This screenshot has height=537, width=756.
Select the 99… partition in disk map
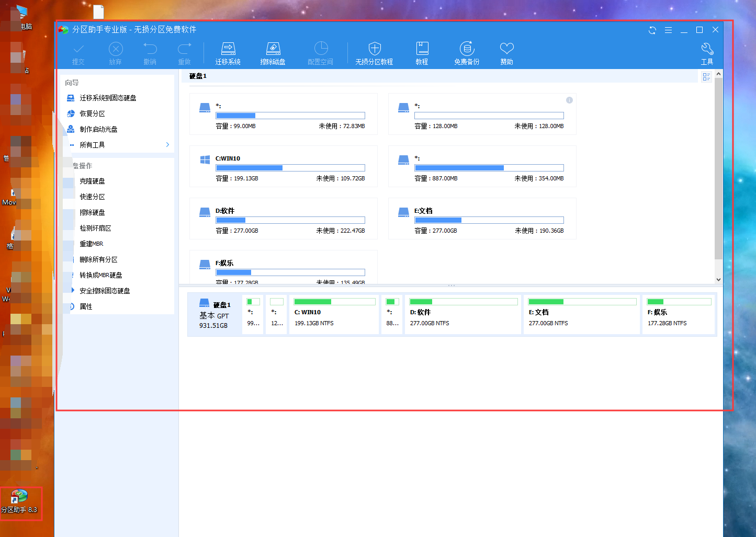[x=253, y=314]
